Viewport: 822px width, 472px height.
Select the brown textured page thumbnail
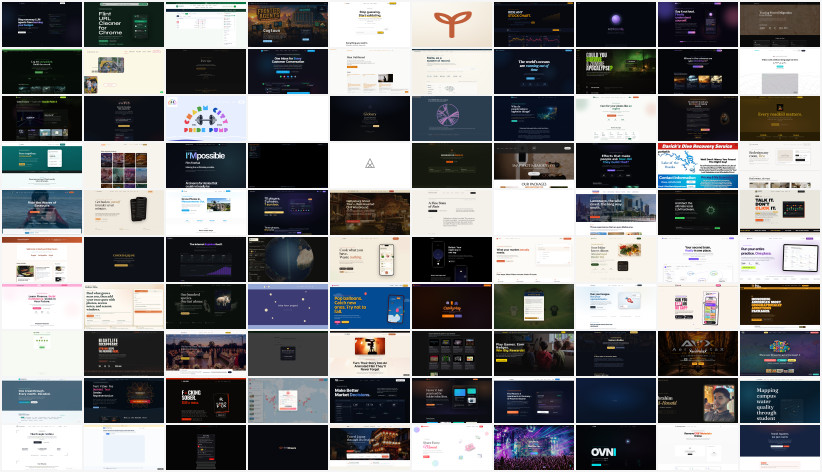pos(780,24)
